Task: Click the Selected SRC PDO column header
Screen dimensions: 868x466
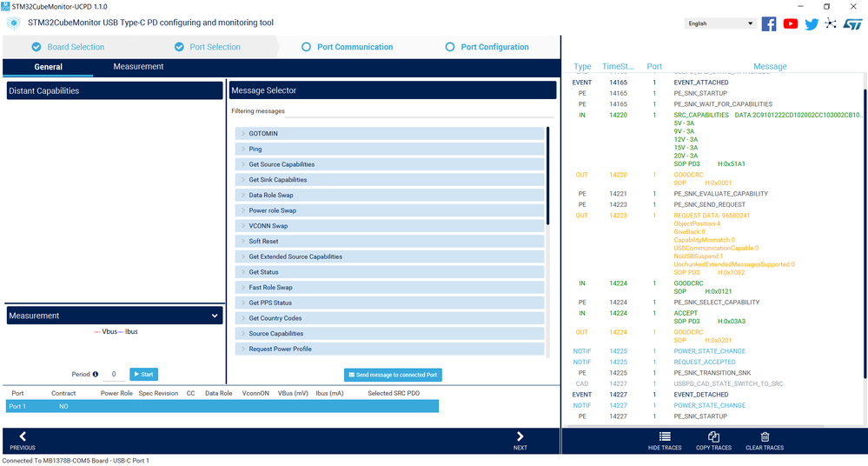Action: 394,394
